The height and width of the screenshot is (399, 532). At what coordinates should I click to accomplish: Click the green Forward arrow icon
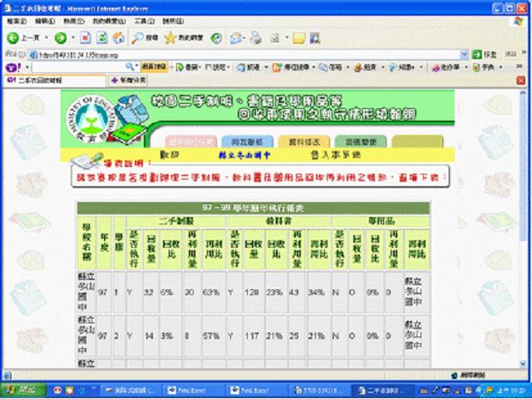point(61,37)
